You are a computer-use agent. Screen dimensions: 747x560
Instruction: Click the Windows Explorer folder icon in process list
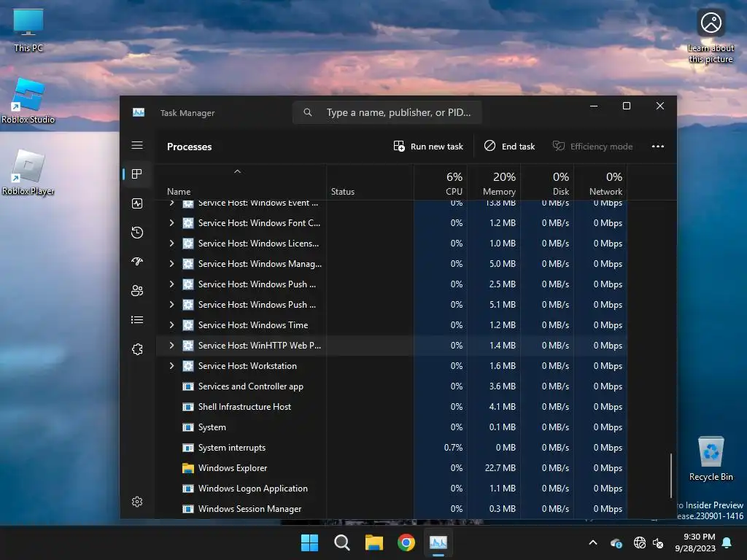[x=188, y=468]
